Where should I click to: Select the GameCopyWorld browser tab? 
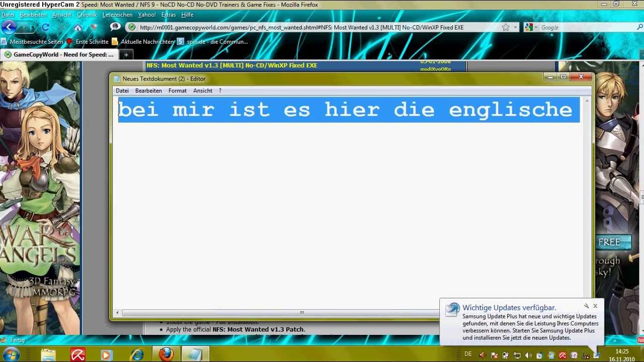pyautogui.click(x=59, y=54)
